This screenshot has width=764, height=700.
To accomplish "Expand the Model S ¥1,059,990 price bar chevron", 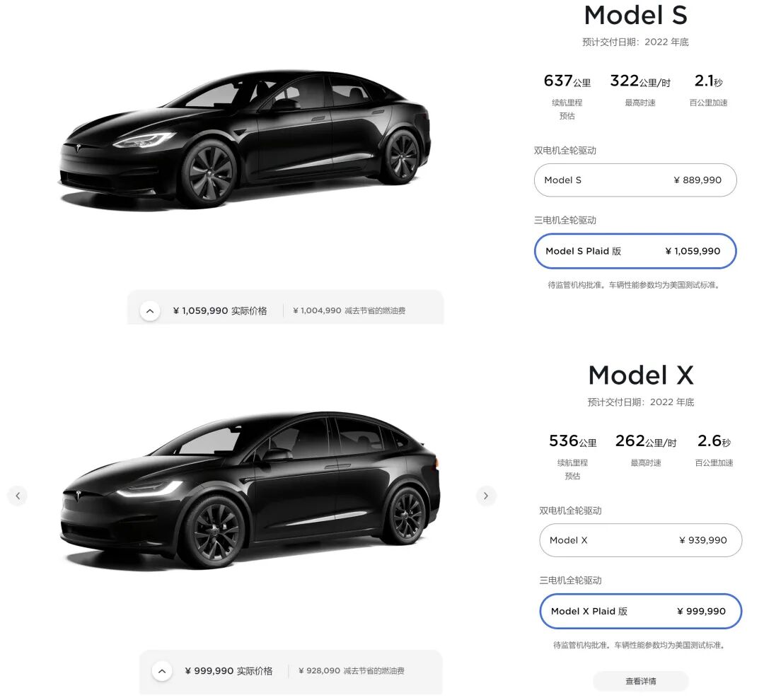I will pyautogui.click(x=150, y=310).
